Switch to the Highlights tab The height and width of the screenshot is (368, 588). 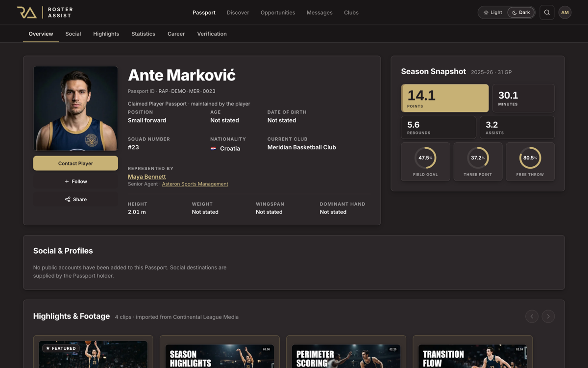click(x=106, y=34)
